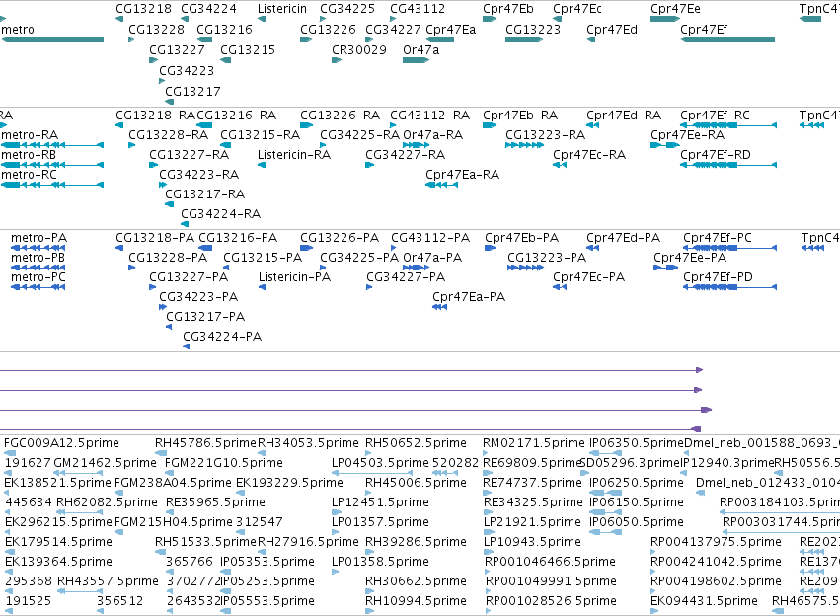The width and height of the screenshot is (840, 616).
Task: Click the RM02171.5prime EST label
Action: coord(534,443)
